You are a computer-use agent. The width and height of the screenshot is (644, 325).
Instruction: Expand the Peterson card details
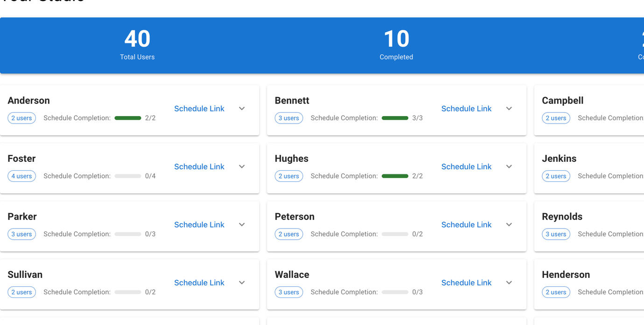509,225
